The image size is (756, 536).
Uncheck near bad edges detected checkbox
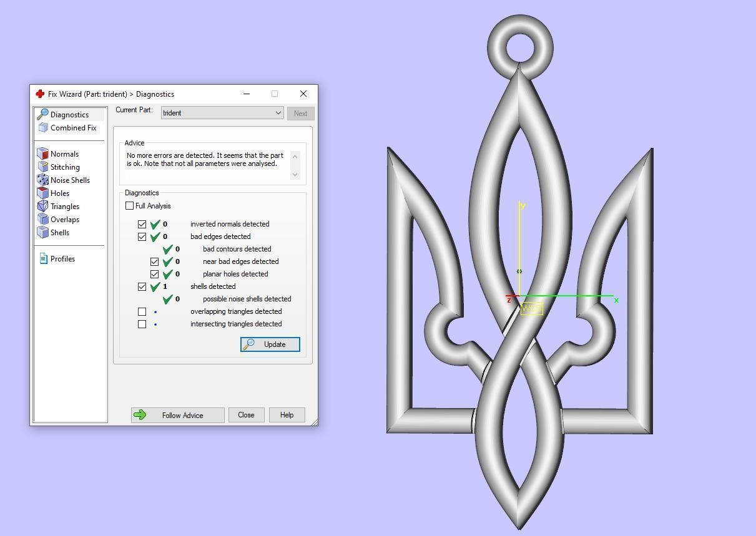coord(154,261)
